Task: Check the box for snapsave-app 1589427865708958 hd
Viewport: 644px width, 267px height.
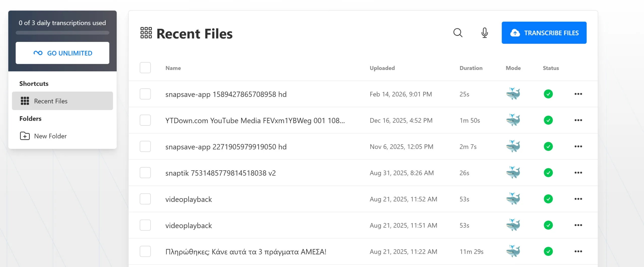Action: tap(145, 94)
